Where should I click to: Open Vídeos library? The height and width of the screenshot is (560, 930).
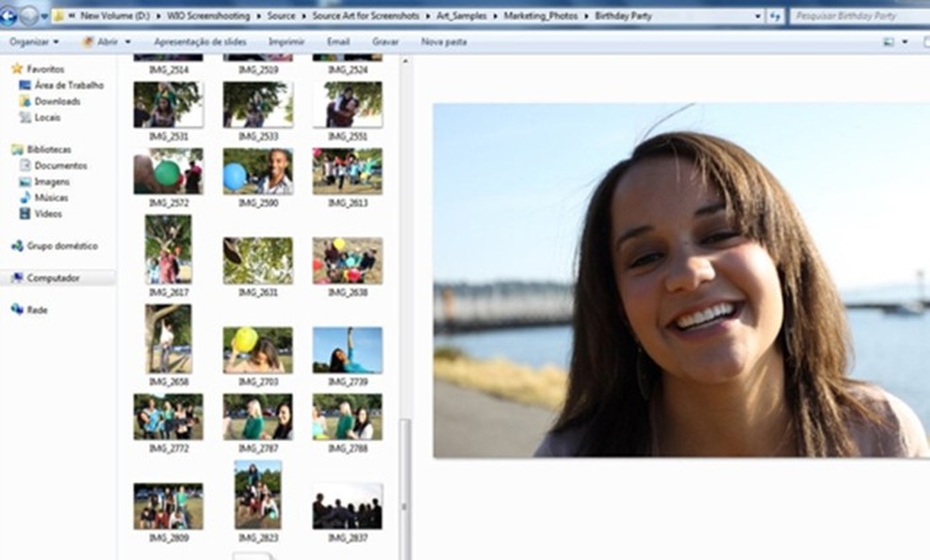click(x=41, y=213)
